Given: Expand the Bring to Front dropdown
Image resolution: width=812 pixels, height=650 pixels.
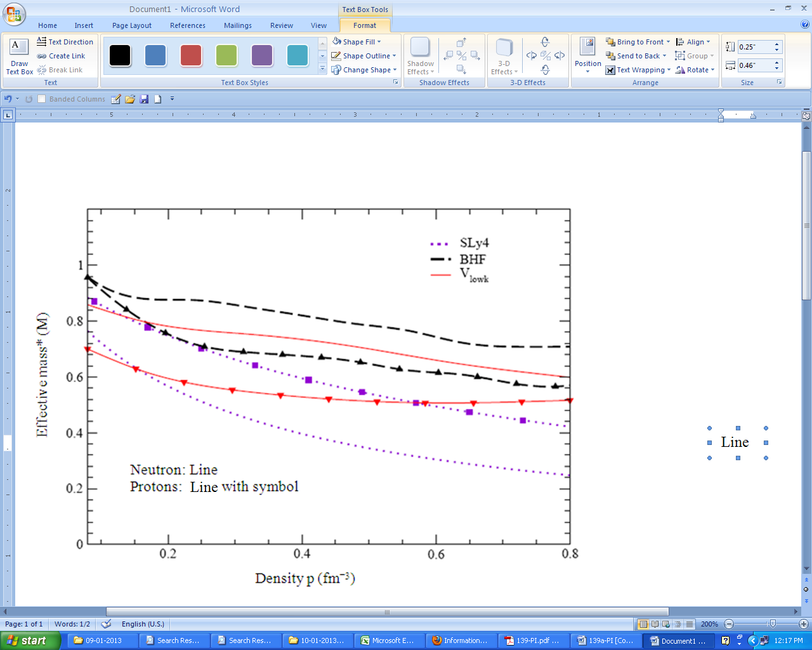Looking at the screenshot, I should 668,42.
